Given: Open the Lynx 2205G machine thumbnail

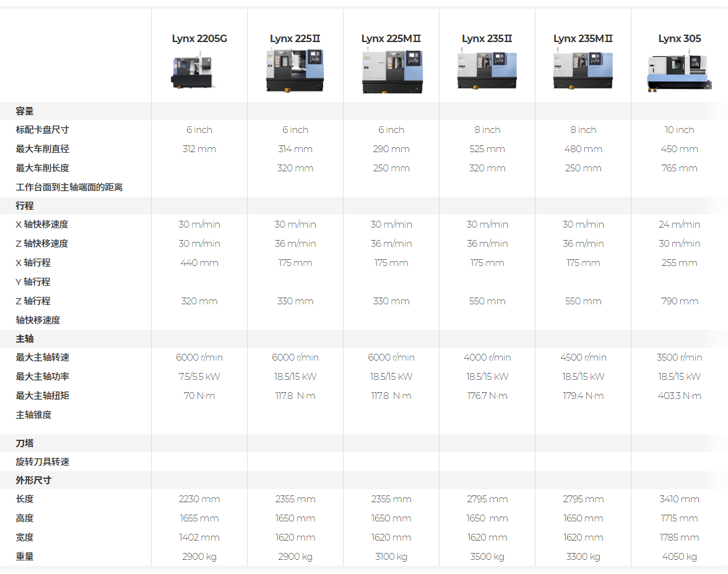Looking at the screenshot, I should (193, 71).
